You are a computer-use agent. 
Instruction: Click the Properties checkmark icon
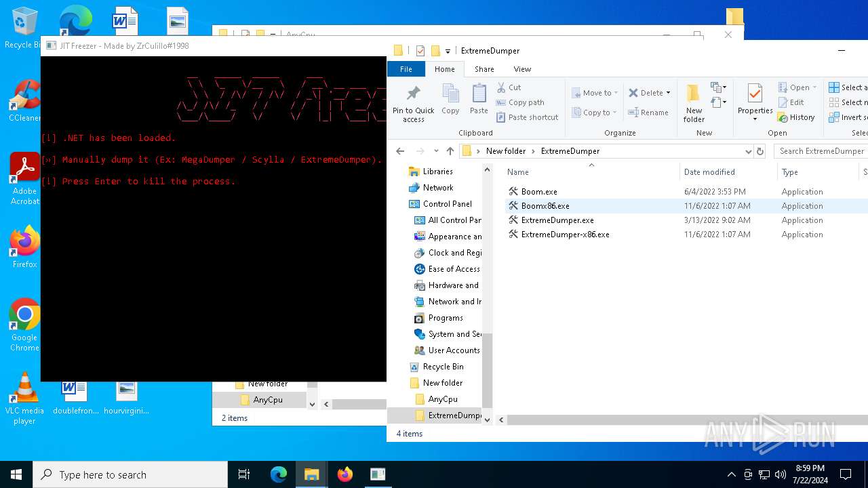pyautogui.click(x=755, y=94)
